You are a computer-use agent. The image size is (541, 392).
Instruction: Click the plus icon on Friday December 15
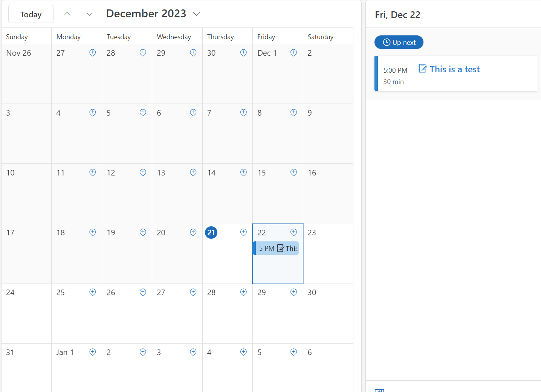pos(294,172)
